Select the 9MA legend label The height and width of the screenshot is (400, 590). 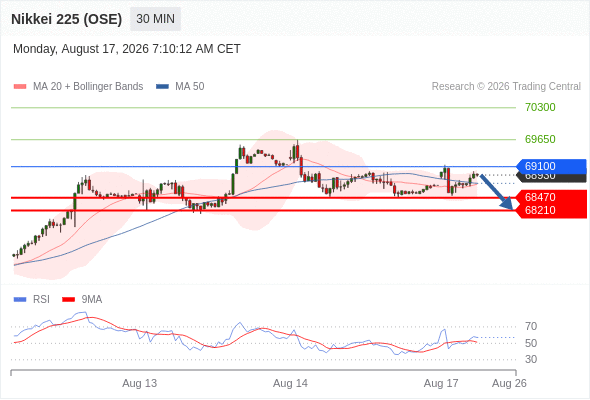92,300
